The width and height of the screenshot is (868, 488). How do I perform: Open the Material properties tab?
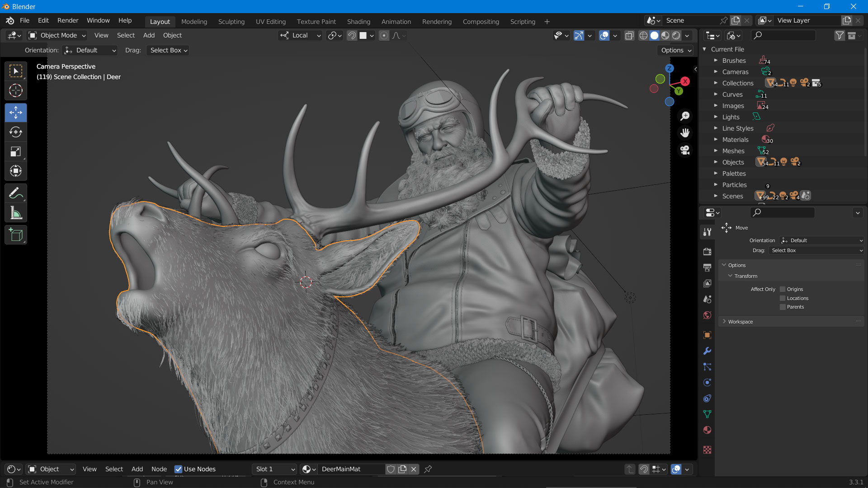(708, 430)
